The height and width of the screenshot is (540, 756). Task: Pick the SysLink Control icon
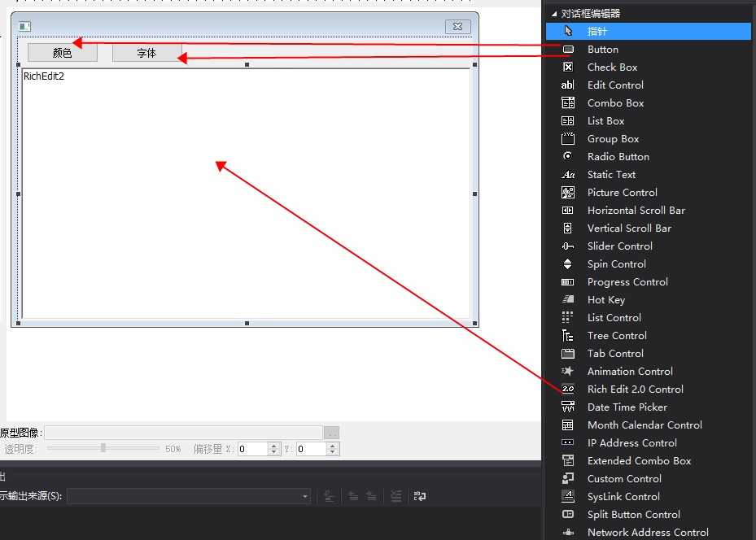coord(568,496)
